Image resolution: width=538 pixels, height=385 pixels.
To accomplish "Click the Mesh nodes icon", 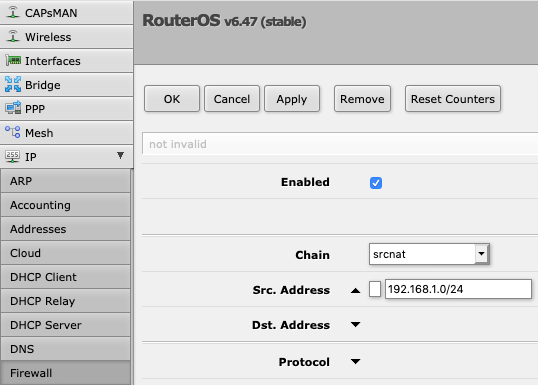I will (13, 132).
